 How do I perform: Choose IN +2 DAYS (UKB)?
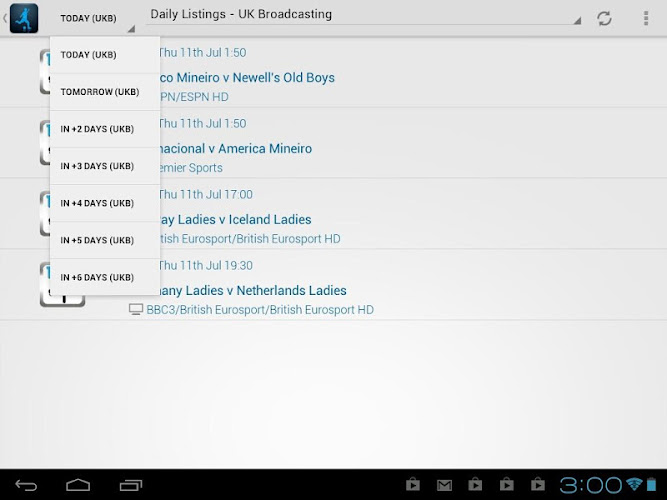105,129
